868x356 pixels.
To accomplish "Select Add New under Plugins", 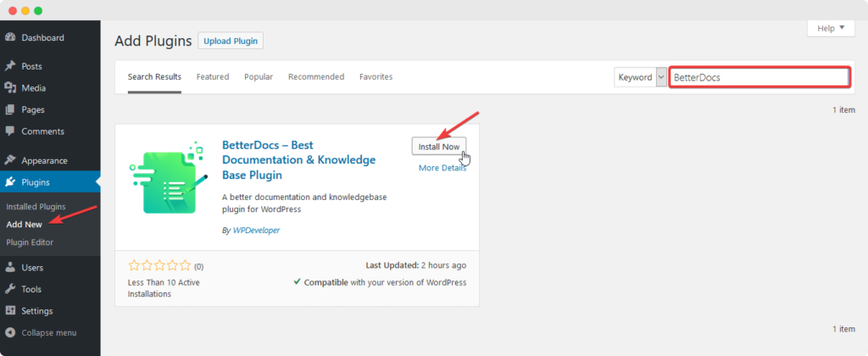I will point(24,225).
